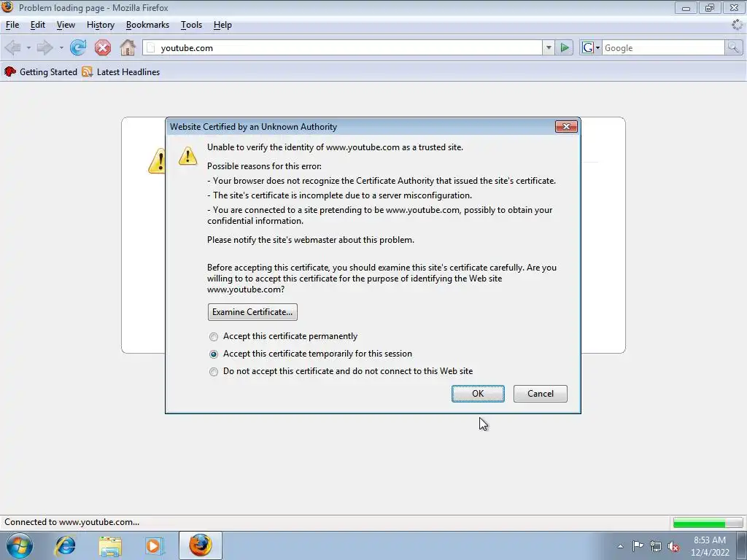This screenshot has height=560, width=747.
Task: Confirm the dialog with OK
Action: [x=478, y=393]
